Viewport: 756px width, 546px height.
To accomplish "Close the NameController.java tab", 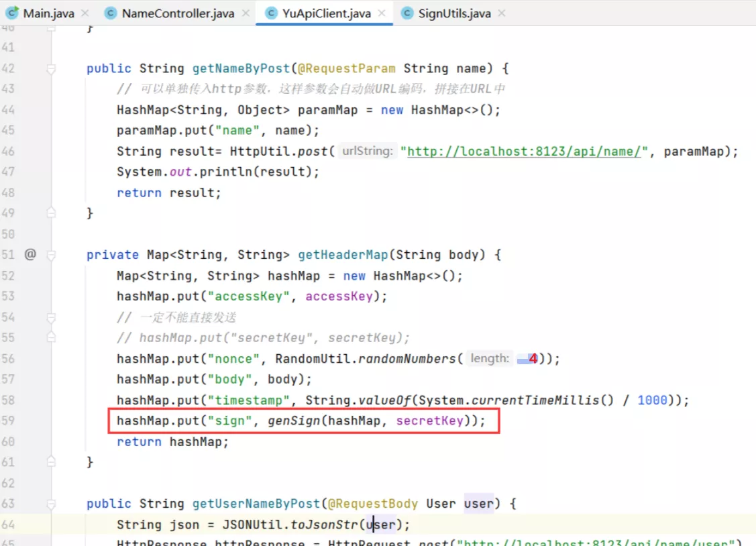I will pos(246,13).
